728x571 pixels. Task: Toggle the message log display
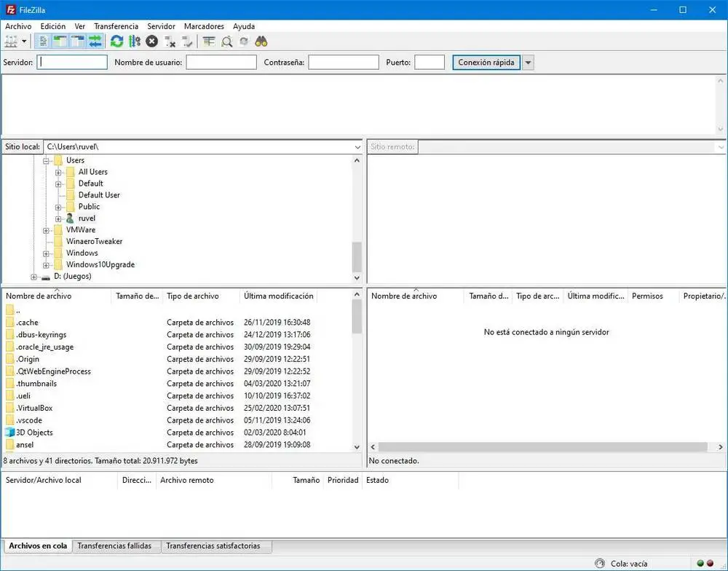coord(43,42)
